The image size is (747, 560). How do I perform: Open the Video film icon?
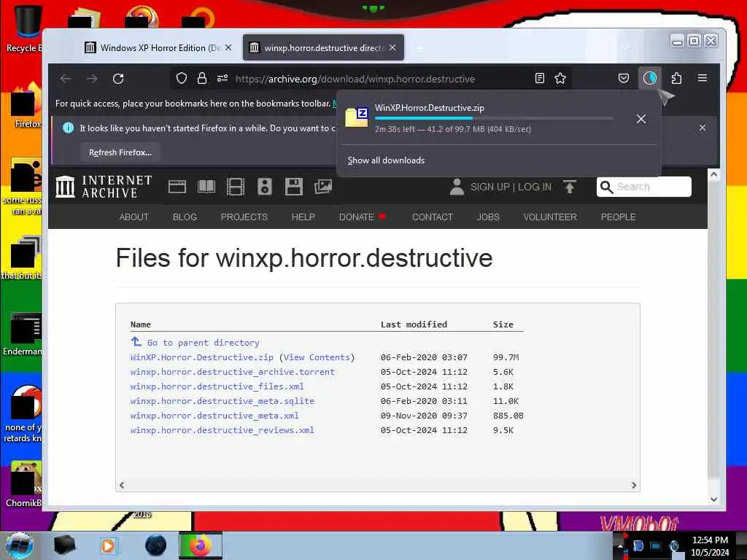click(236, 186)
